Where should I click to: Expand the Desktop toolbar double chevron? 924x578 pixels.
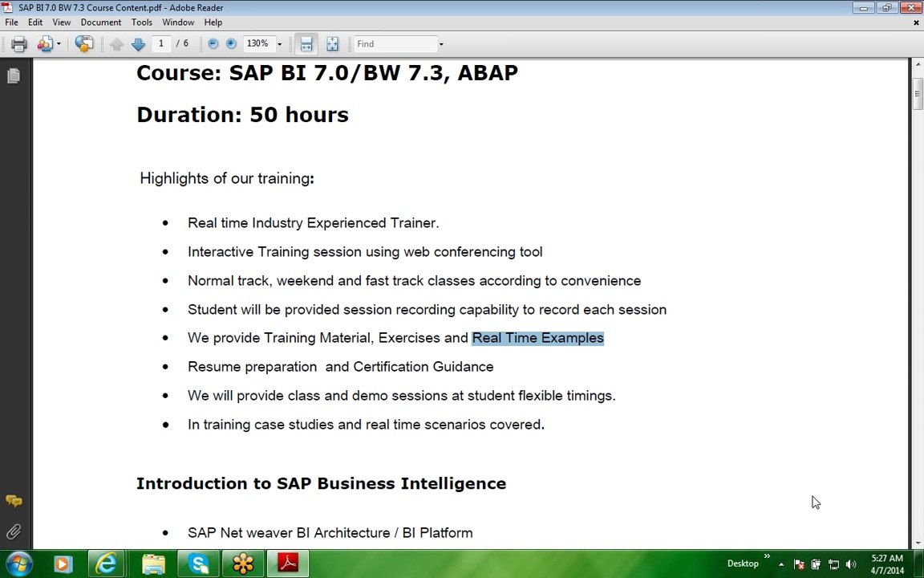(x=768, y=556)
